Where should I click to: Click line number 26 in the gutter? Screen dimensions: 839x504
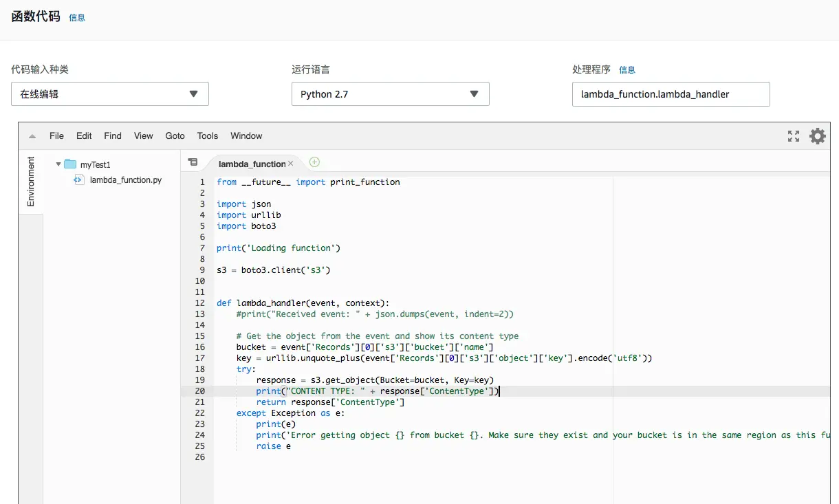coord(200,457)
